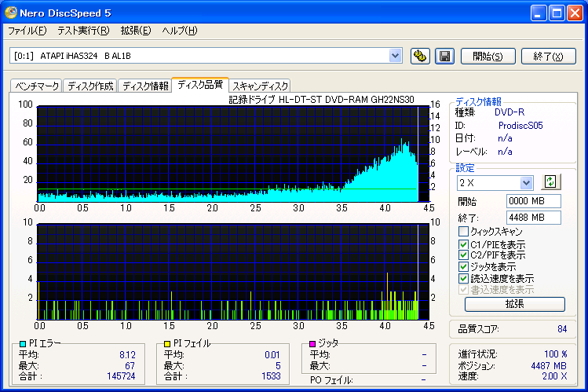Open the ファイル(F) menu
588x392 pixels.
coord(27,31)
